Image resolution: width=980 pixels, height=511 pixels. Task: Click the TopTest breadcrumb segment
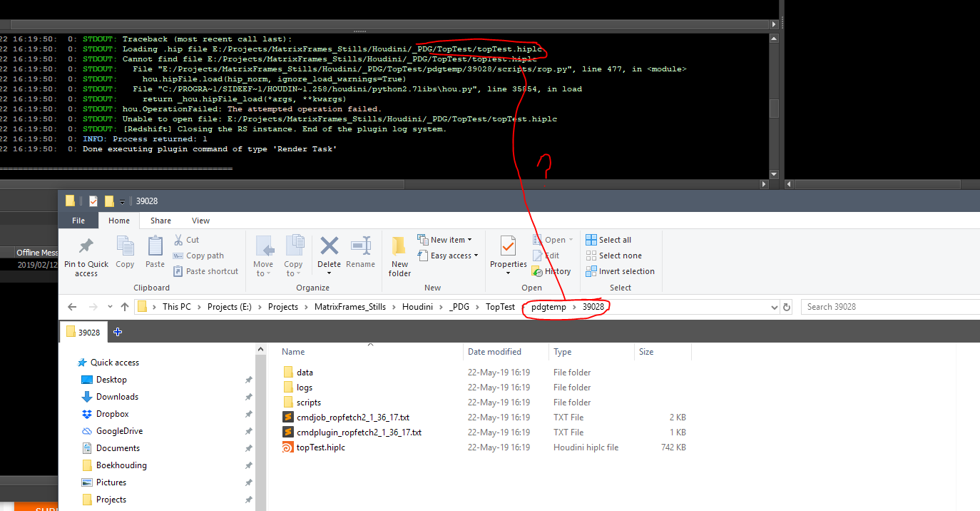click(501, 307)
